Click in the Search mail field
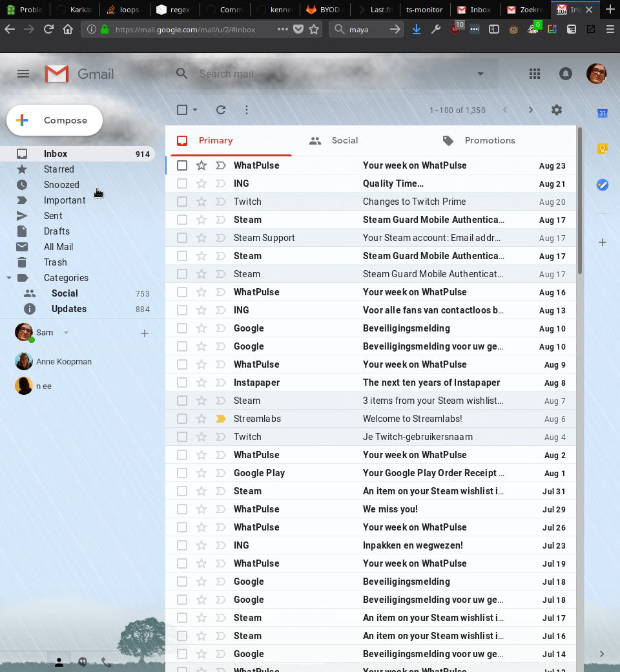 [323, 74]
